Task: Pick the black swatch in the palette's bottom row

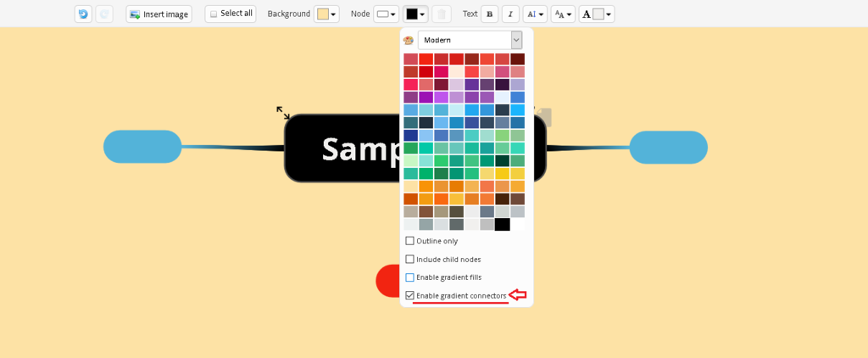Action: [x=502, y=225]
